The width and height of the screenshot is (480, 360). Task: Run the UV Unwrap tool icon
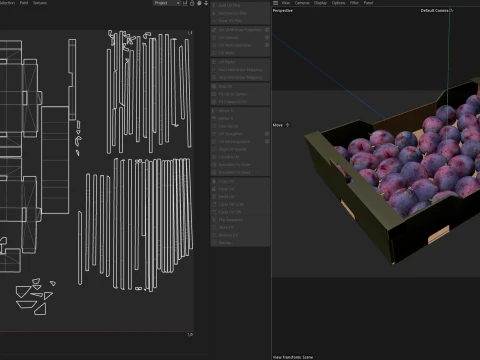tap(214, 38)
